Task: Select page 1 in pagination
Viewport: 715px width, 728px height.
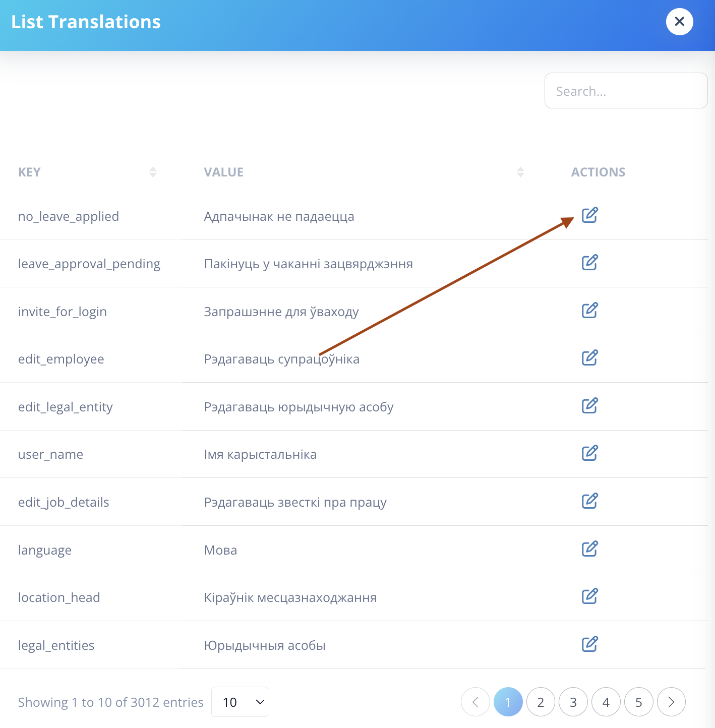Action: coord(508,702)
